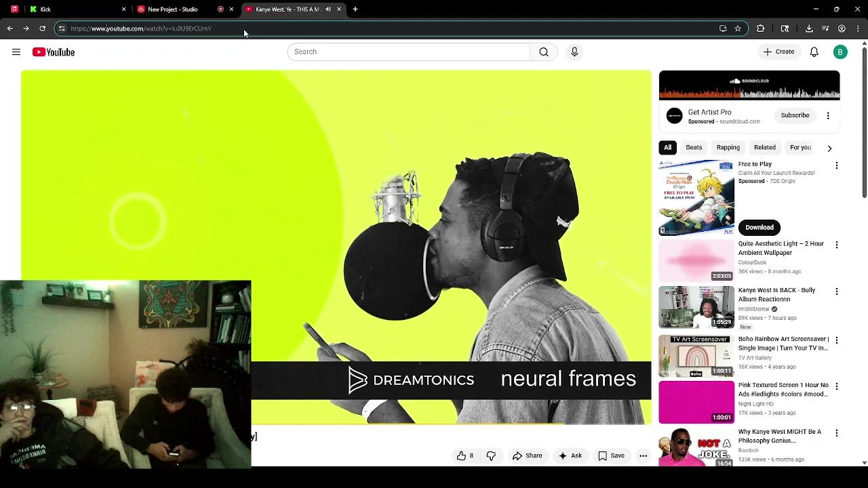Open more actions under the video
Screen dimensions: 868x488
643,456
